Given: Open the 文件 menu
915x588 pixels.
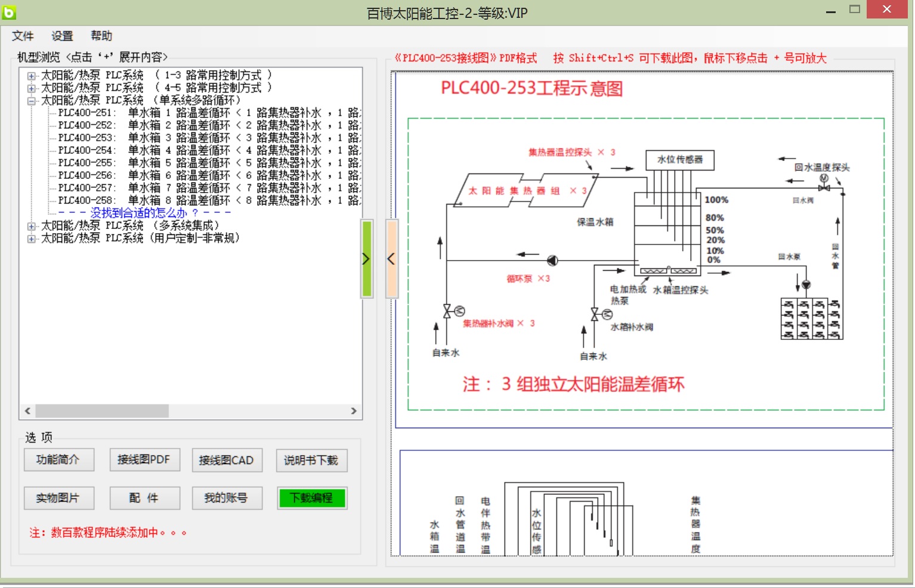Looking at the screenshot, I should [23, 36].
